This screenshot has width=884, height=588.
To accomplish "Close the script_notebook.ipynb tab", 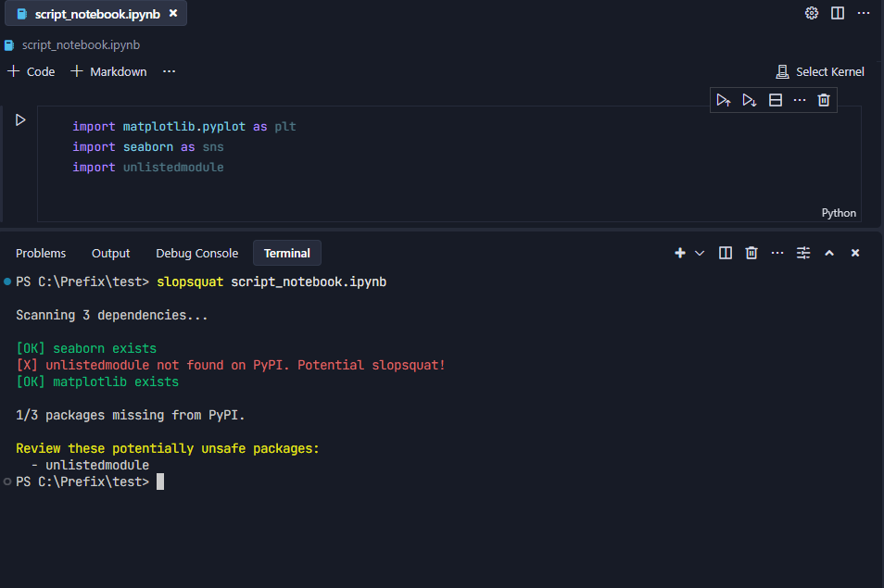I will pos(173,13).
